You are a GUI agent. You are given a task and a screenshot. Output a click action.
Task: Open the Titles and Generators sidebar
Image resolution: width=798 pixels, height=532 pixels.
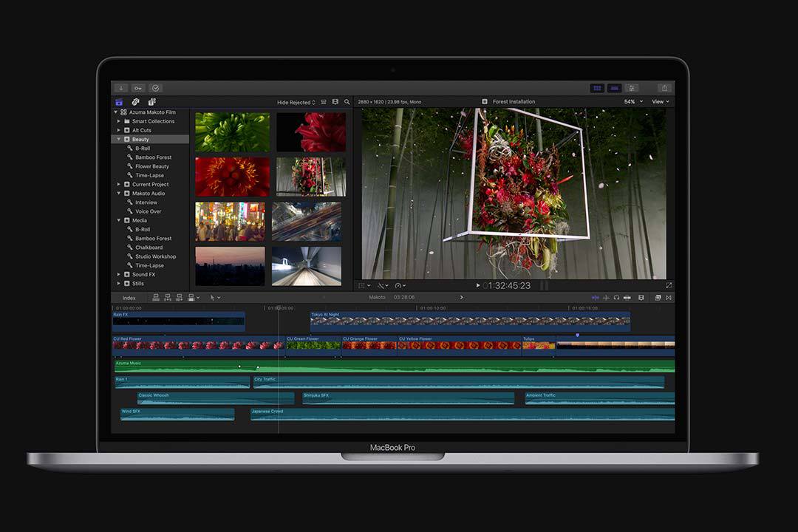[151, 102]
